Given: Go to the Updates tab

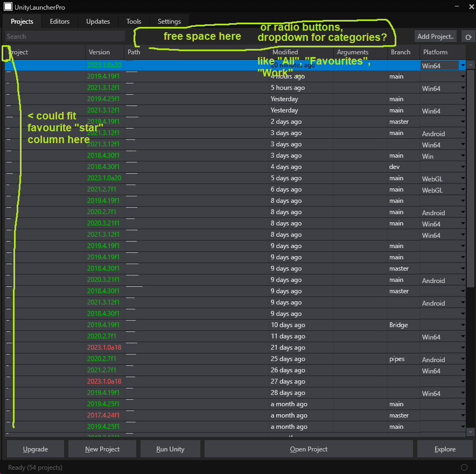Looking at the screenshot, I should [x=98, y=21].
